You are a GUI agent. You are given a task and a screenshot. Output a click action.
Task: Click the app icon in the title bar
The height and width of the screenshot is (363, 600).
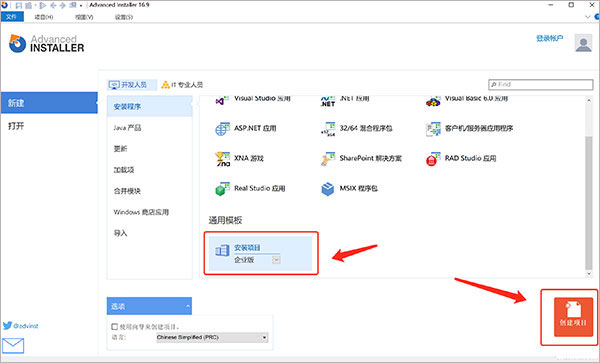4,5
